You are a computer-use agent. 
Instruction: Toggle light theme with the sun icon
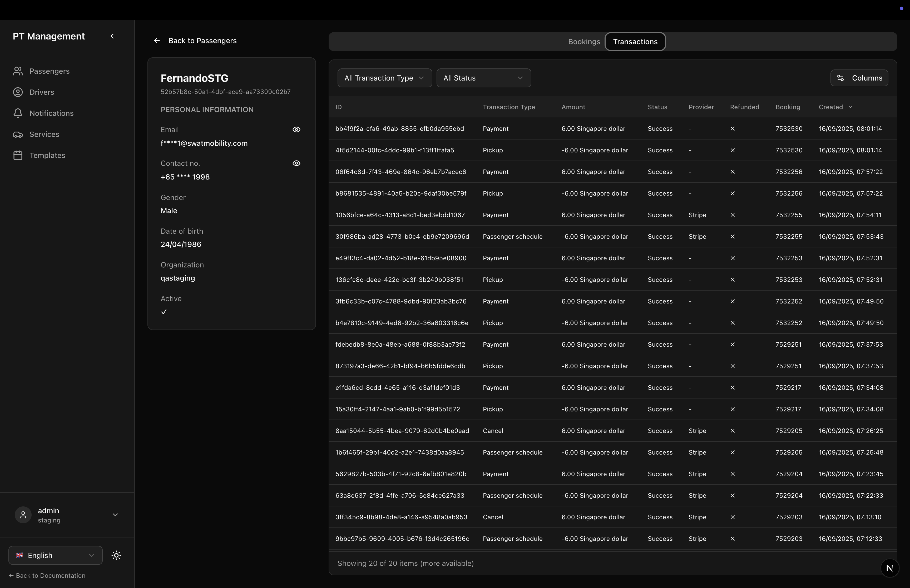[116, 556]
